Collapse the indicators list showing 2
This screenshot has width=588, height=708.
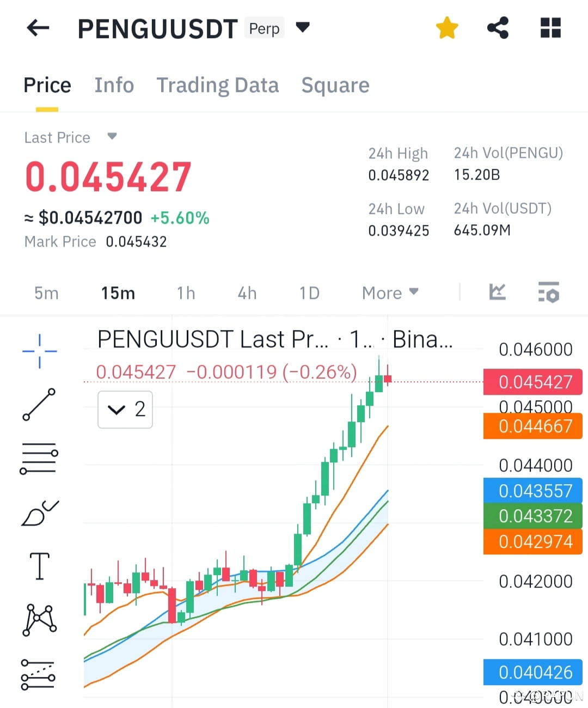pyautogui.click(x=125, y=410)
